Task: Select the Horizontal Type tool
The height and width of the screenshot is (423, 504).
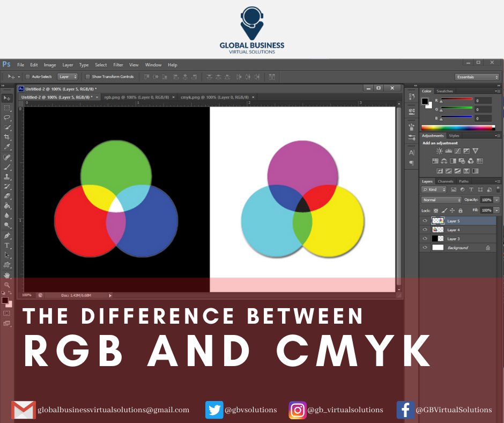Action: pos(7,245)
